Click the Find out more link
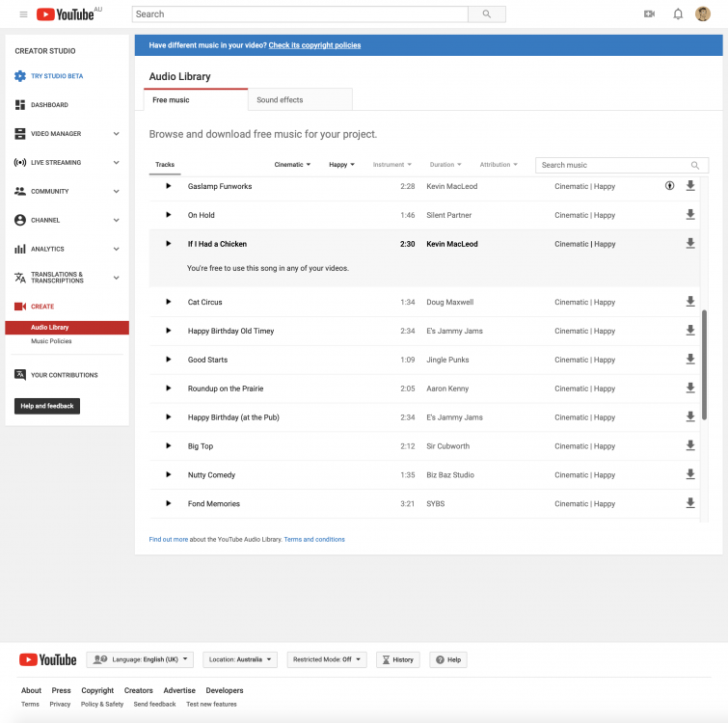728x723 pixels. 169,539
